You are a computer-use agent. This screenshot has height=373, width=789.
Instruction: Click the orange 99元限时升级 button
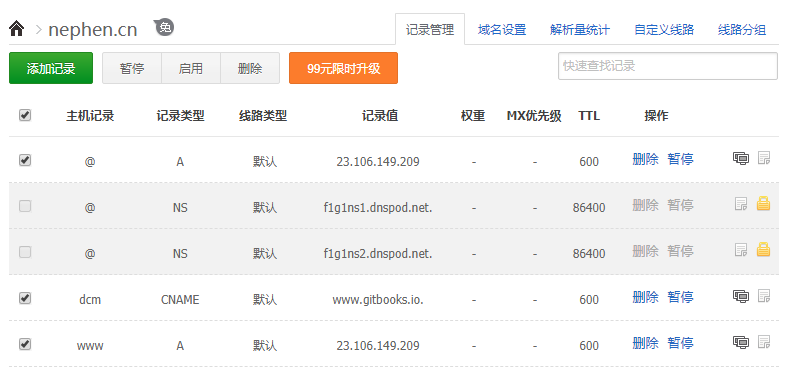coord(343,68)
